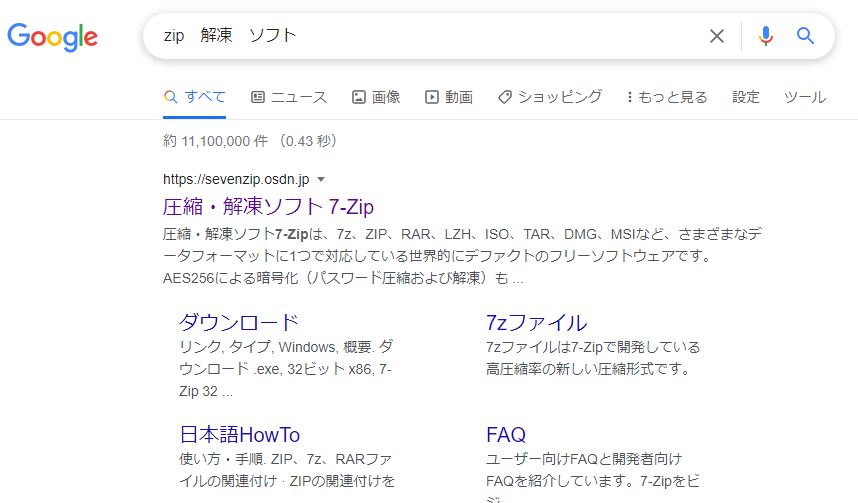The height and width of the screenshot is (503, 858).
Task: Click the 7-Zip result description snippet
Action: [x=462, y=256]
